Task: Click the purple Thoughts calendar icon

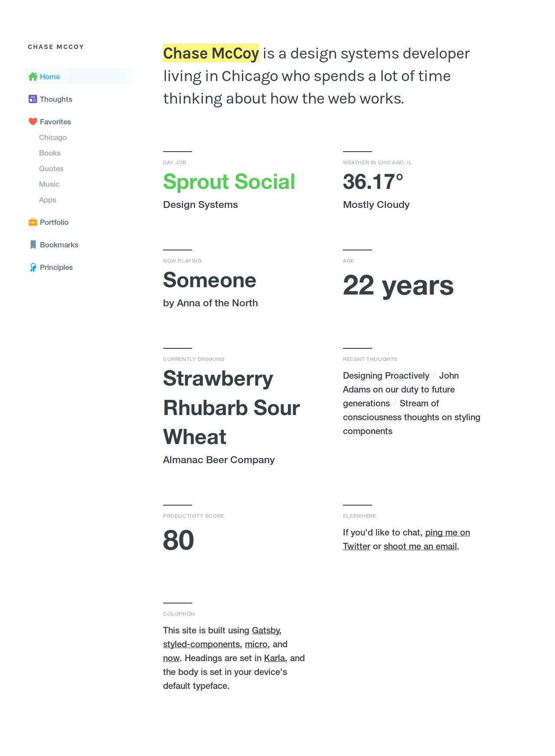Action: pos(33,99)
